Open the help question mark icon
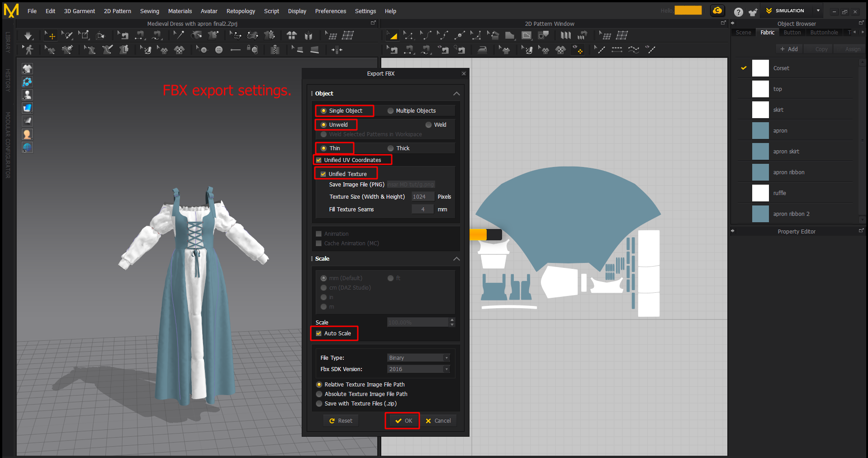This screenshot has width=868, height=458. pyautogui.click(x=738, y=12)
